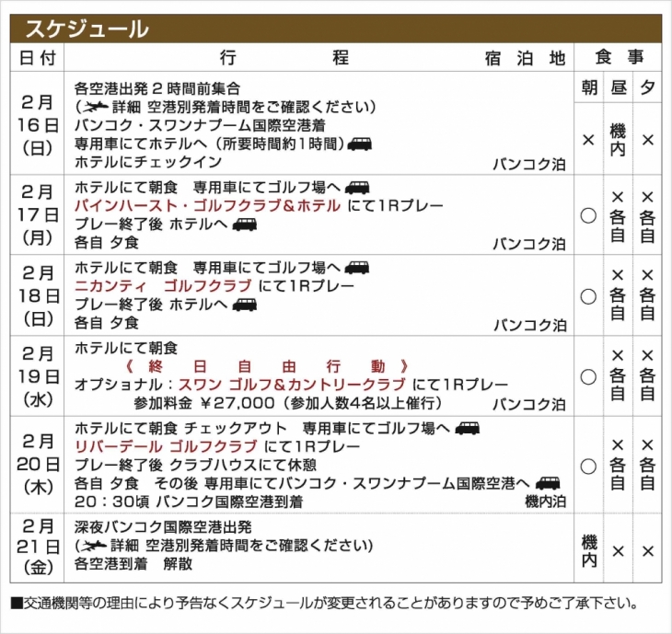Image resolution: width=672 pixels, height=634 pixels.
Task: Click the date cell 2月18日
Action: pos(38,295)
